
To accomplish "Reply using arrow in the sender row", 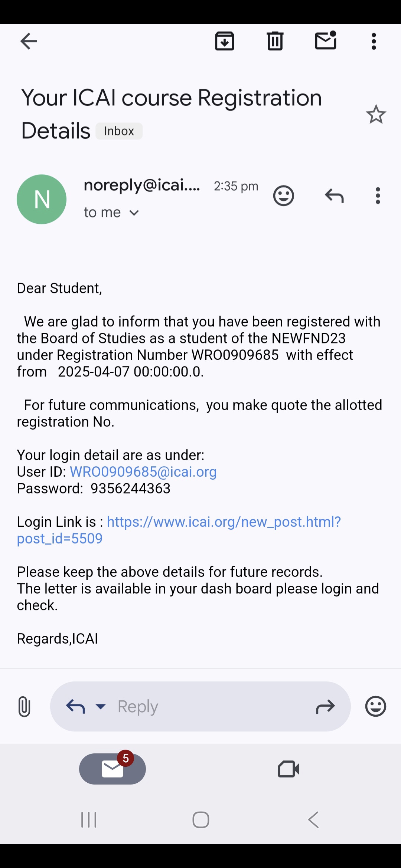I will pos(334,195).
